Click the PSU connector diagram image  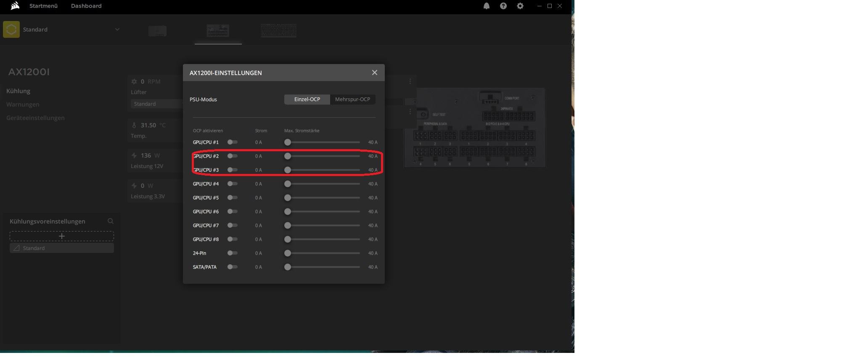pyautogui.click(x=475, y=128)
